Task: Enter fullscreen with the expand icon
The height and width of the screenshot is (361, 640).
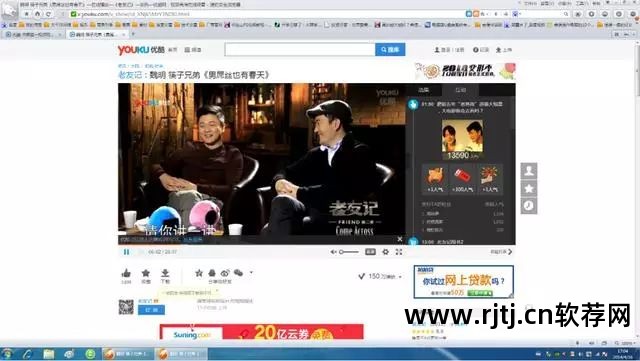Action: click(399, 252)
